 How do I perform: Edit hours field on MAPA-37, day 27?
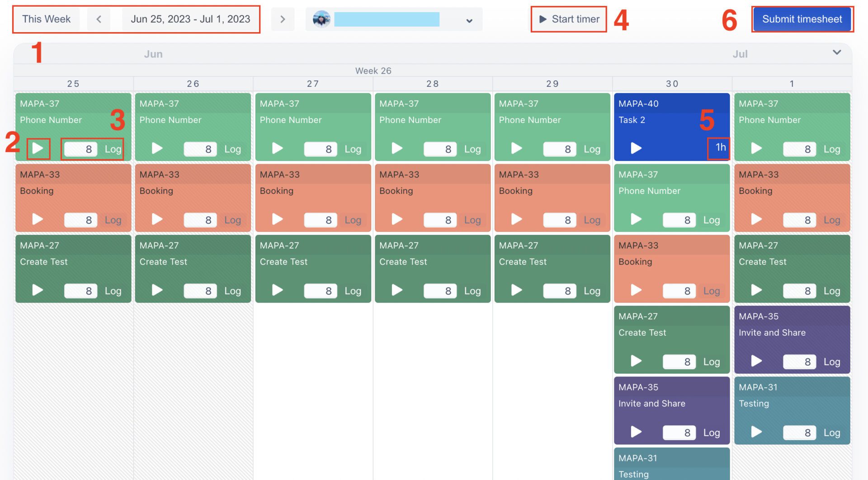coord(321,149)
